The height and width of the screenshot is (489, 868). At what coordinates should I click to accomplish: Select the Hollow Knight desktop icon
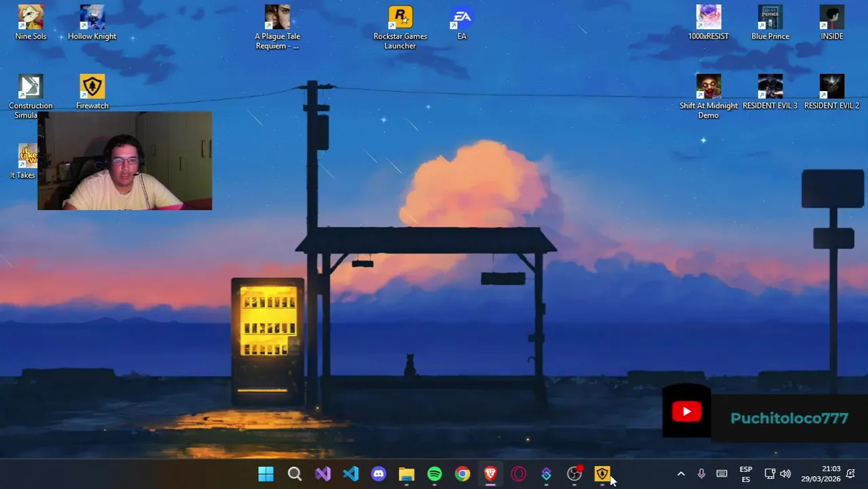[x=92, y=23]
